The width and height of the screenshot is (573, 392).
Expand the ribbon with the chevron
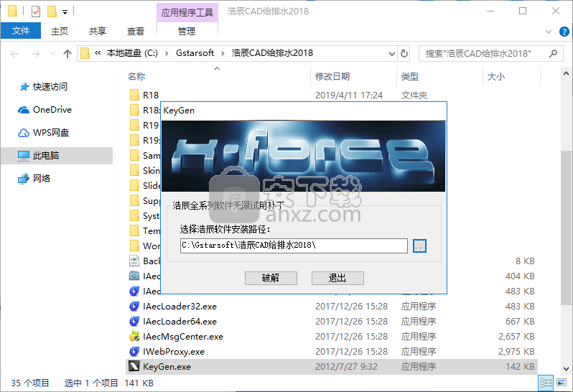pos(549,32)
